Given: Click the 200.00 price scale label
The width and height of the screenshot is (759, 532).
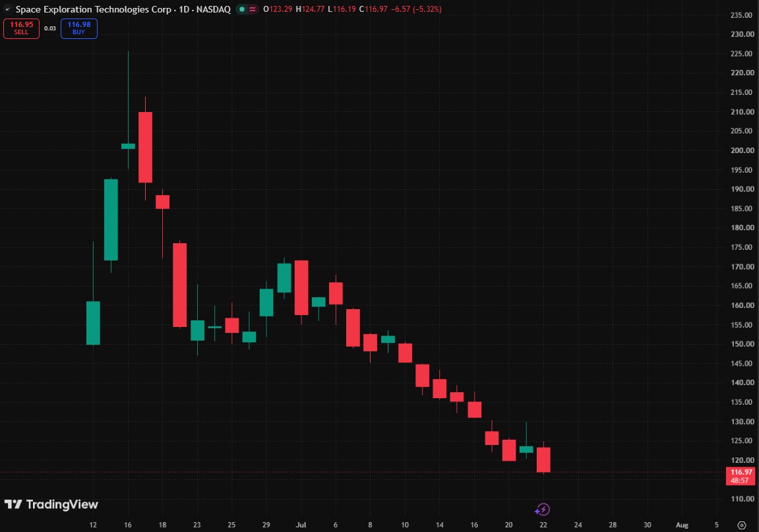Looking at the screenshot, I should [742, 150].
